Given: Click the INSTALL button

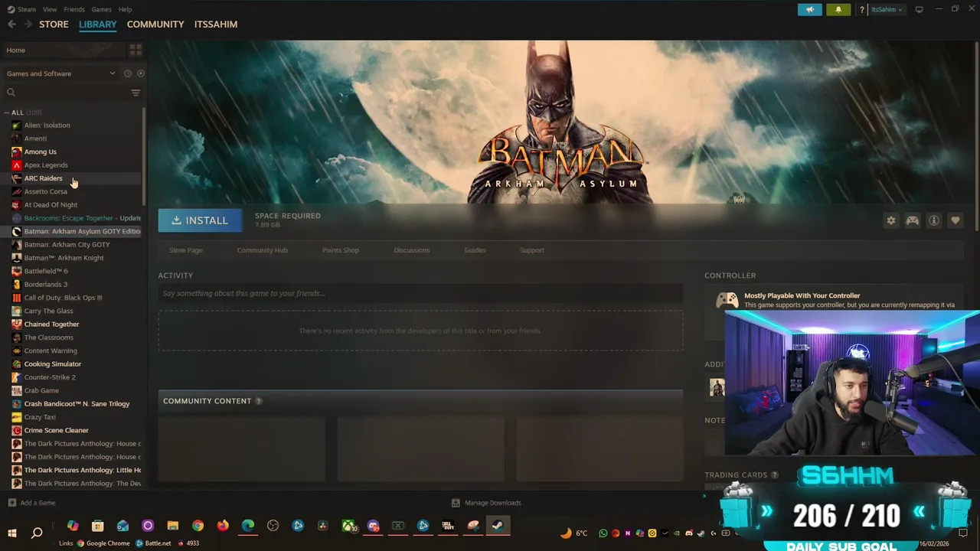Looking at the screenshot, I should pyautogui.click(x=200, y=220).
